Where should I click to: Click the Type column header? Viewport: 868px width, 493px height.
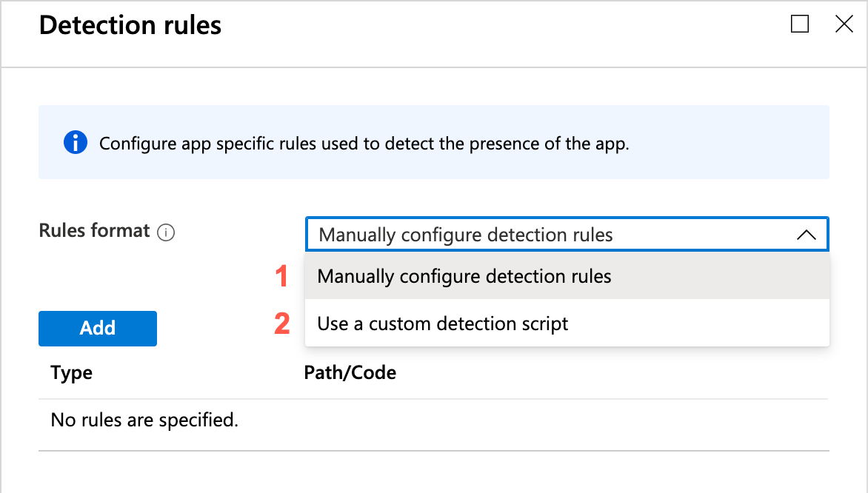(72, 373)
